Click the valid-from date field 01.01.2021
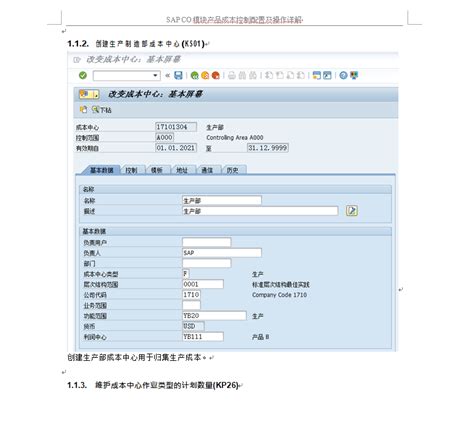 point(176,148)
